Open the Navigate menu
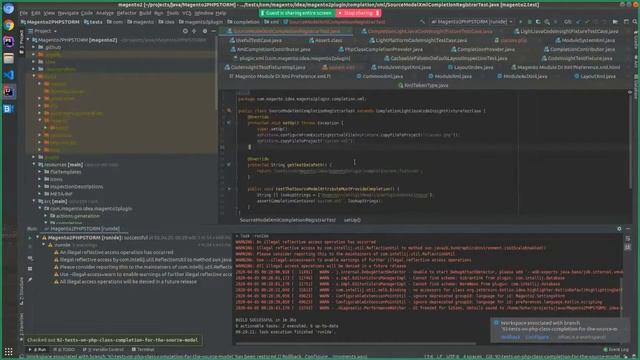 pos(68,13)
